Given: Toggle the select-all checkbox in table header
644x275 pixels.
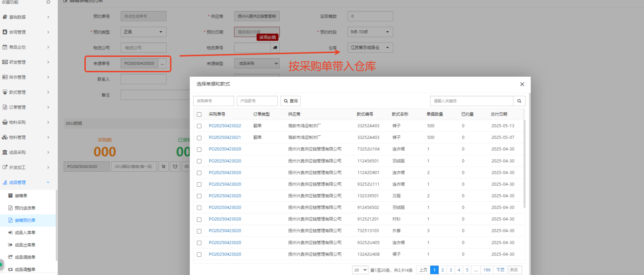Looking at the screenshot, I should pos(199,114).
